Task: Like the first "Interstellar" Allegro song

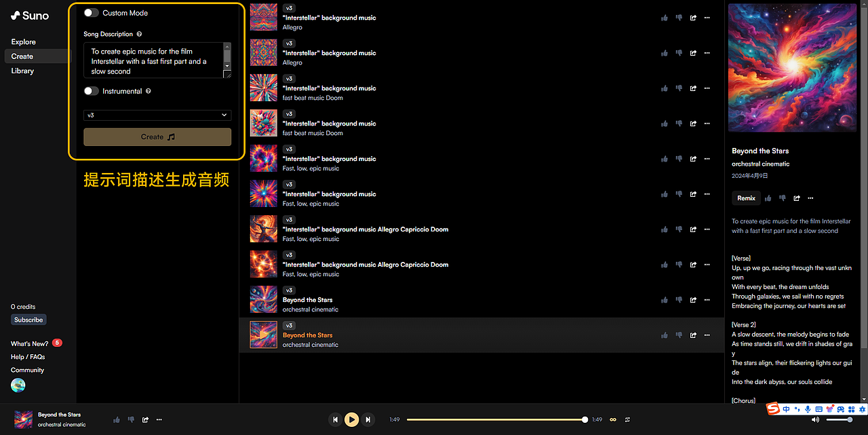Action: coord(664,18)
